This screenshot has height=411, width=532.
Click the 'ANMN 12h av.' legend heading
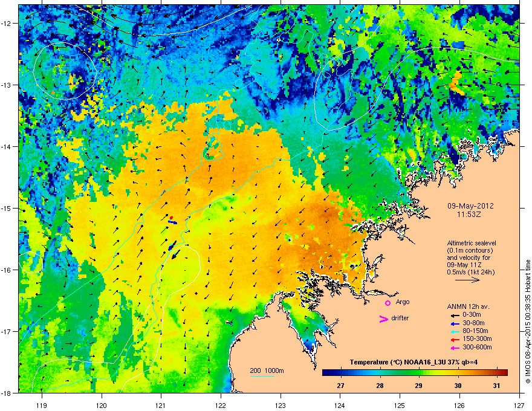[468, 307]
